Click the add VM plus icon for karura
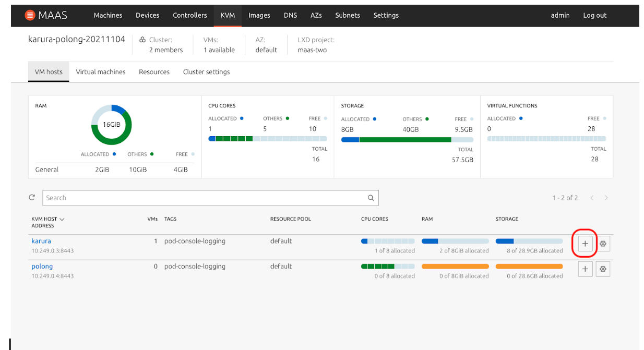 (x=585, y=244)
